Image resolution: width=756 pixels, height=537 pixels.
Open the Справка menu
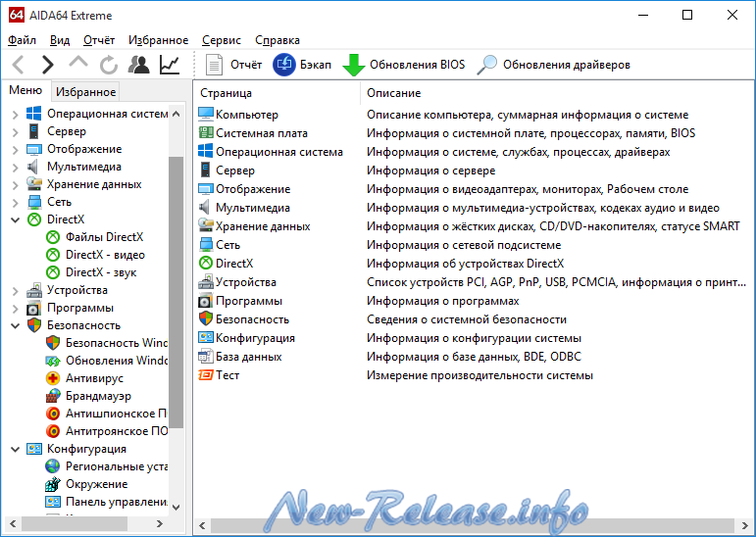coord(277,40)
